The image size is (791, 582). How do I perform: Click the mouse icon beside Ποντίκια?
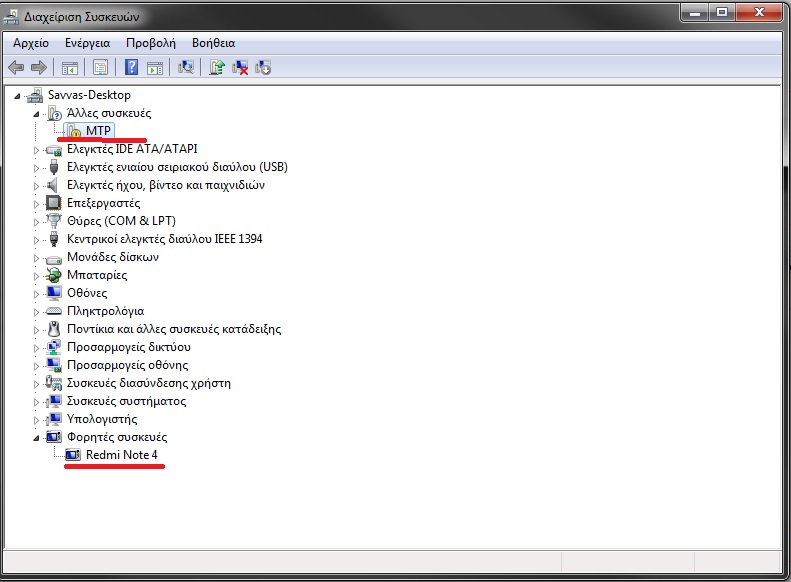(54, 329)
